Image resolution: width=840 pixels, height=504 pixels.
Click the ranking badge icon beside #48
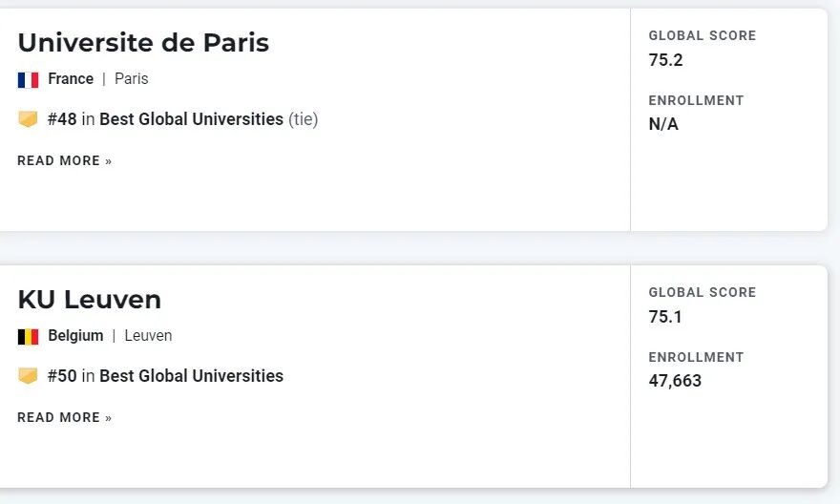pos(28,119)
